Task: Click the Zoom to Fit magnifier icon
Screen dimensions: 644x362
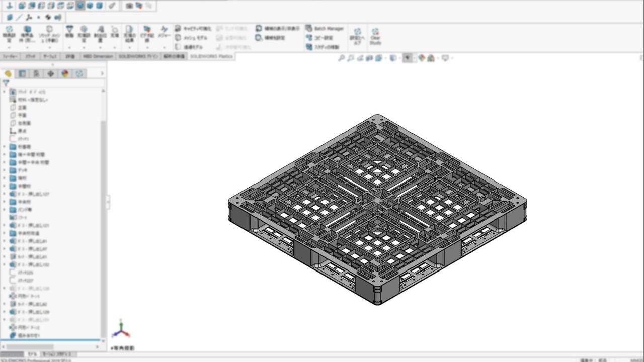Action: click(341, 58)
